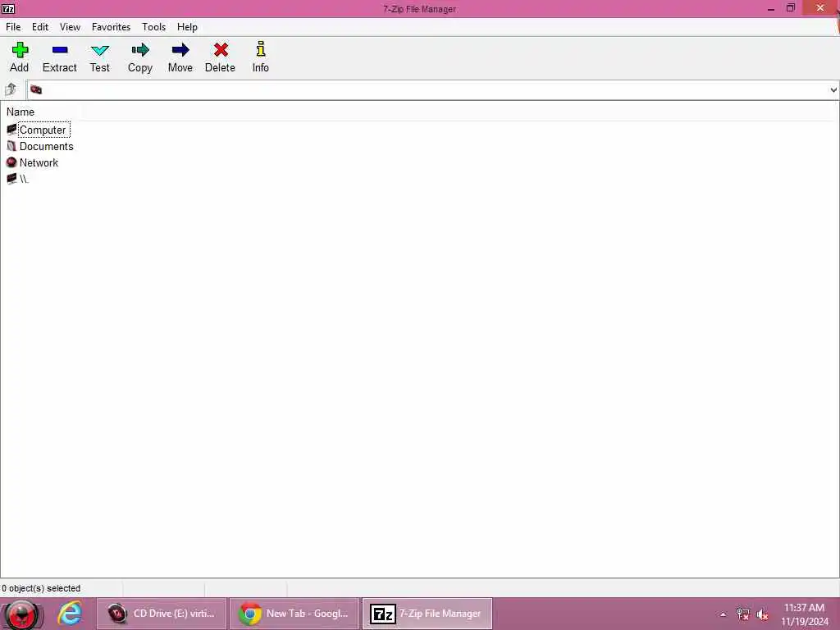The image size is (840, 630).
Task: Minimize the 7-Zip window
Action: coord(771,8)
